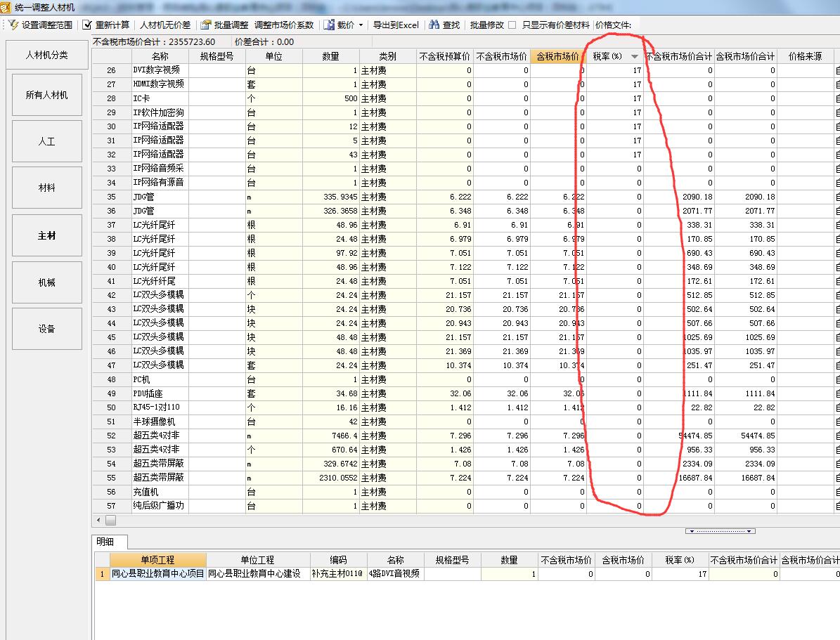Select the 主材 category in sidebar
The image size is (840, 640).
(x=46, y=235)
